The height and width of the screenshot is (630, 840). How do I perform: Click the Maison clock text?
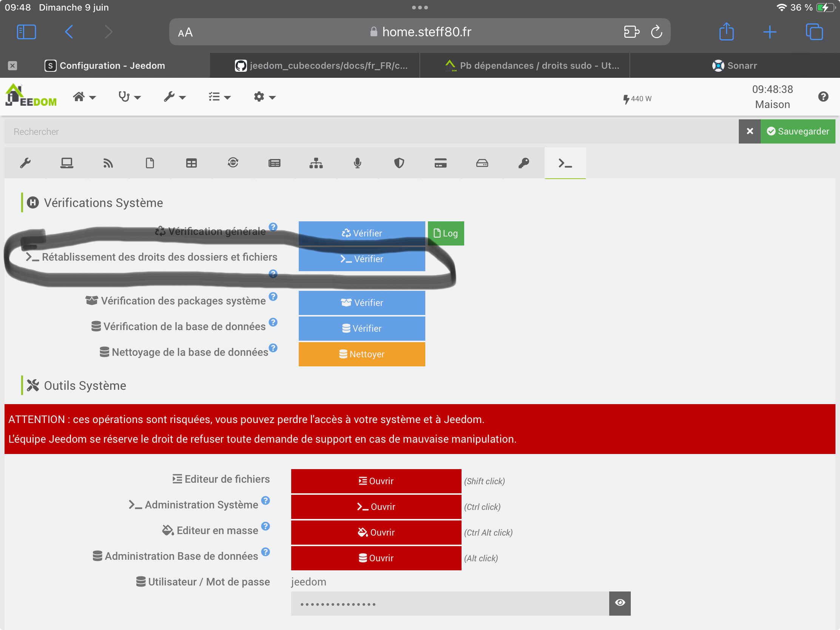[x=772, y=104]
